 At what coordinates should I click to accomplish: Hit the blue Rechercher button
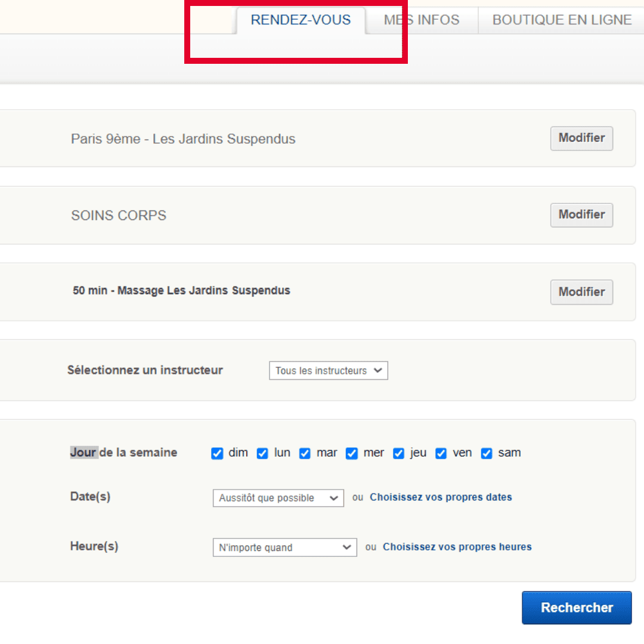click(577, 608)
